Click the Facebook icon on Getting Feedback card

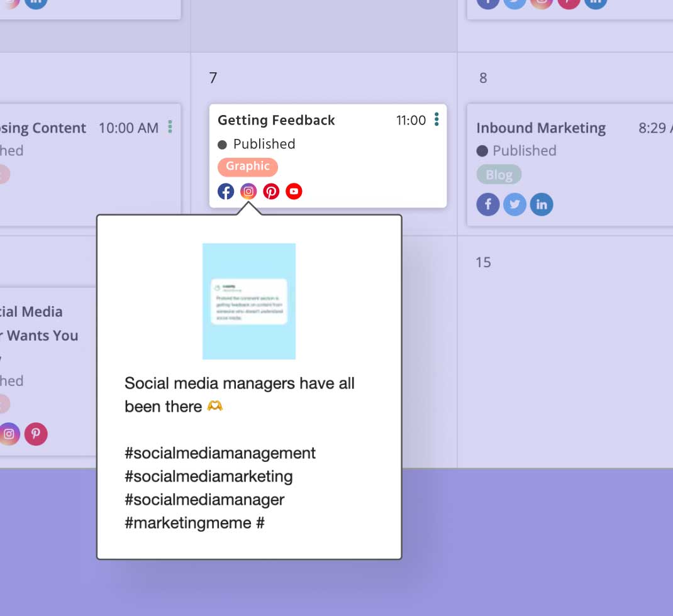[226, 192]
